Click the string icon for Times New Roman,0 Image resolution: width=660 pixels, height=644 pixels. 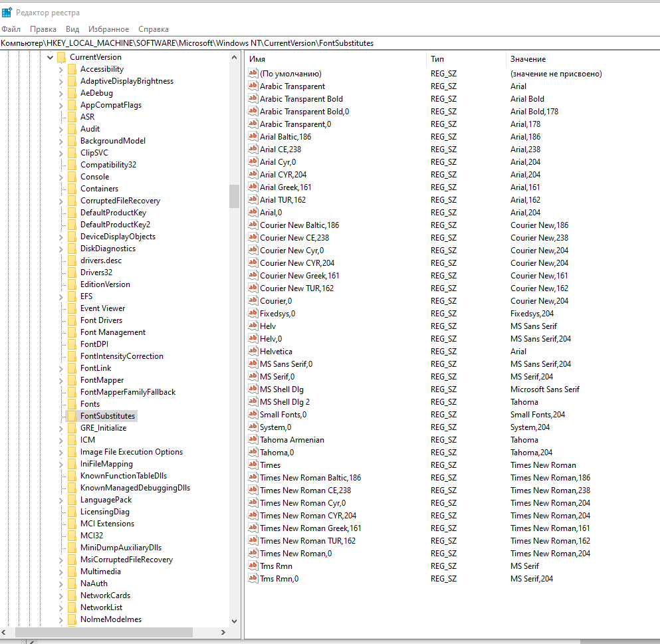coord(253,553)
